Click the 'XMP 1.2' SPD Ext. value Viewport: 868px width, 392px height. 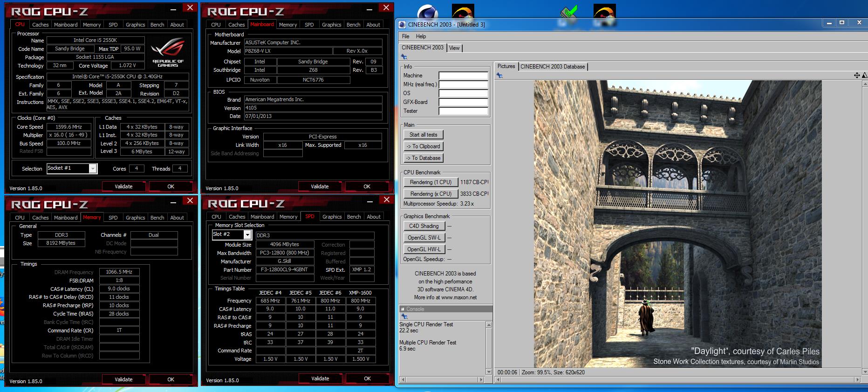coord(362,270)
